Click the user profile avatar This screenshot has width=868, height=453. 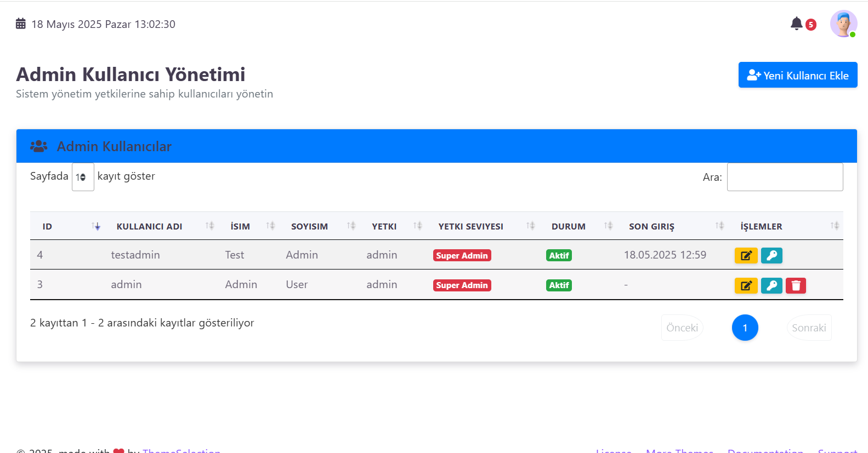pos(843,24)
